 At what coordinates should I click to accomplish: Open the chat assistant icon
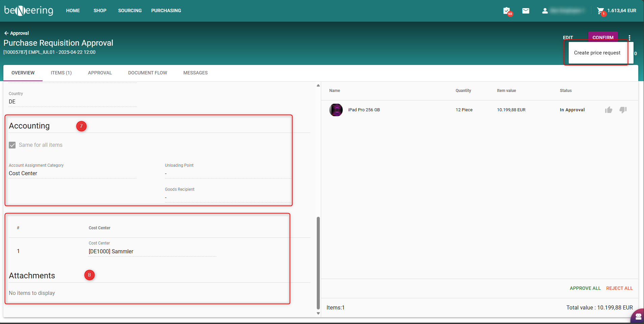[638, 316]
